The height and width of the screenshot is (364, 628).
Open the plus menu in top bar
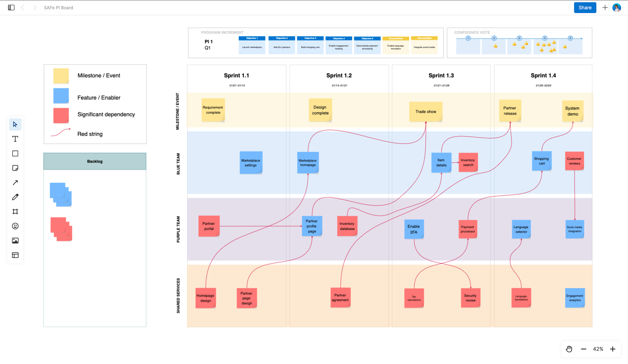pyautogui.click(x=605, y=8)
